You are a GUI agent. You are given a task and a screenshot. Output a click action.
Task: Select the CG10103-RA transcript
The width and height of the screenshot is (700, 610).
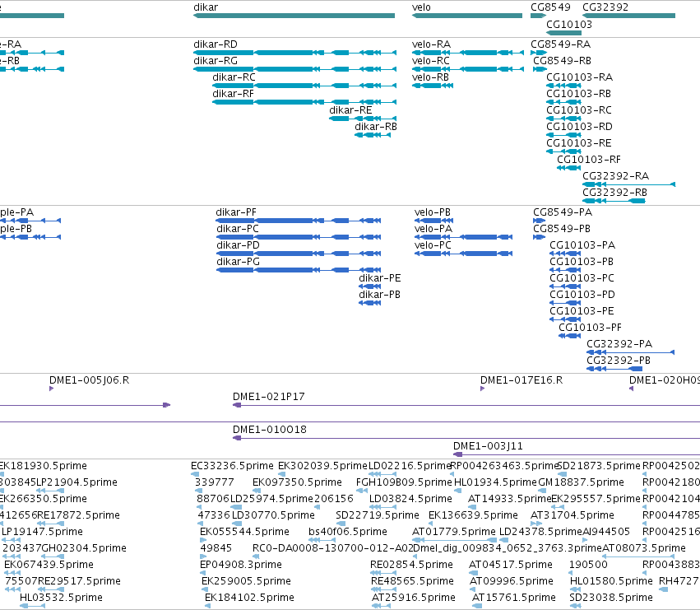tap(563, 86)
